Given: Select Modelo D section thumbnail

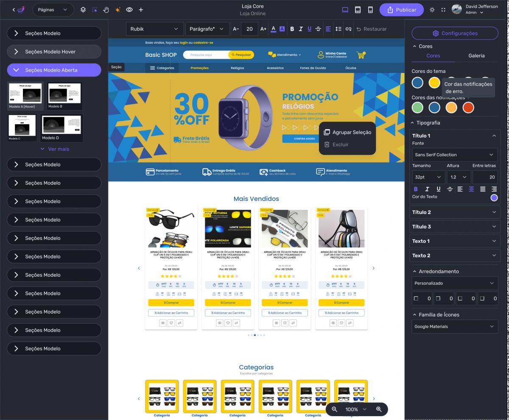Looking at the screenshot, I should 62,127.
